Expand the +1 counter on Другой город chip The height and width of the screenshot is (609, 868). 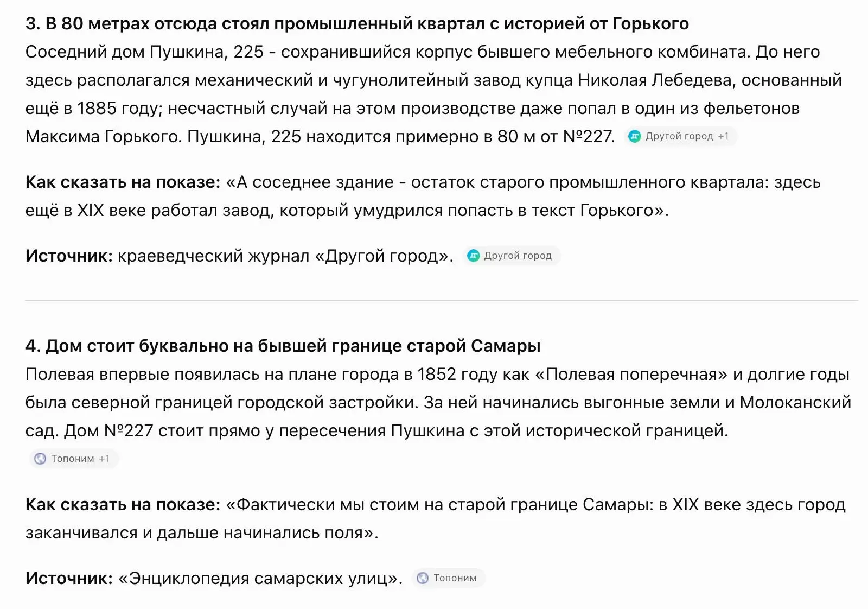click(723, 136)
